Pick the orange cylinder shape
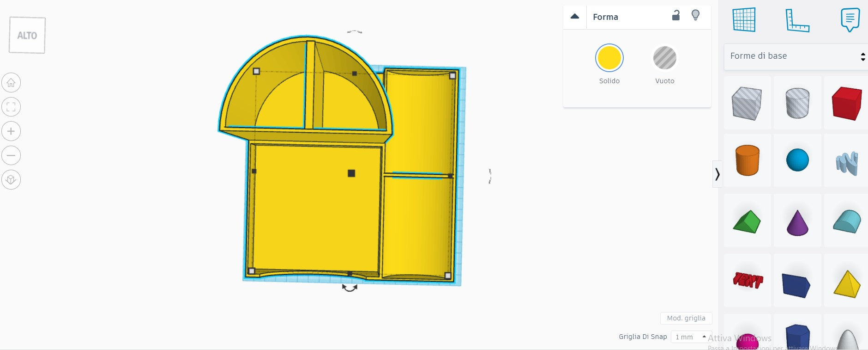 click(x=747, y=160)
